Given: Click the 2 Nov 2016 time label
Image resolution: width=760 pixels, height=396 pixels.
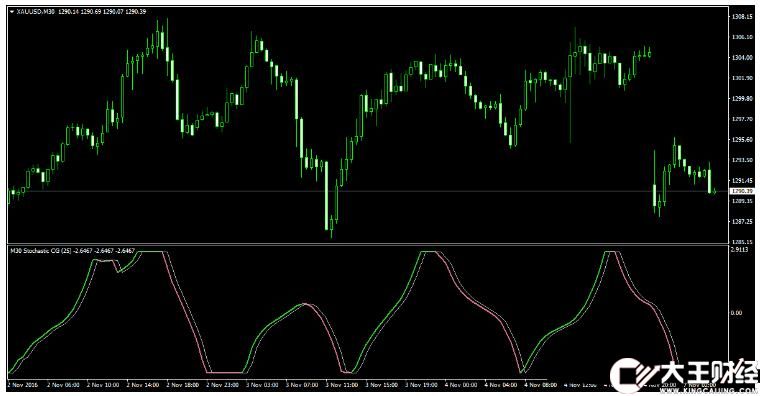Looking at the screenshot, I should 23,385.
